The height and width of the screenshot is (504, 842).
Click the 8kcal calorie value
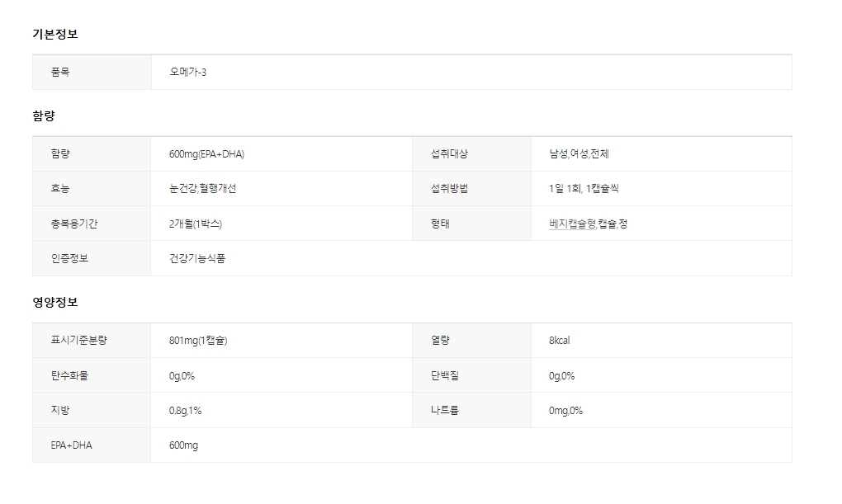(x=559, y=341)
